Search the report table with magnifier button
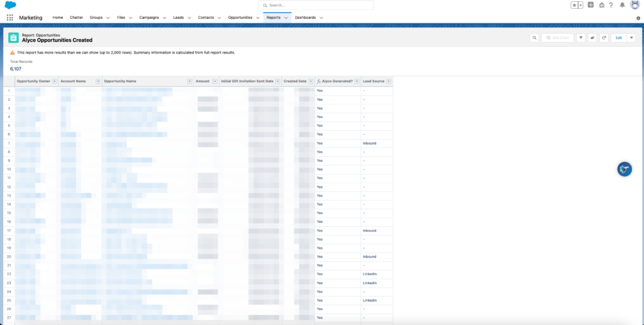 click(535, 38)
